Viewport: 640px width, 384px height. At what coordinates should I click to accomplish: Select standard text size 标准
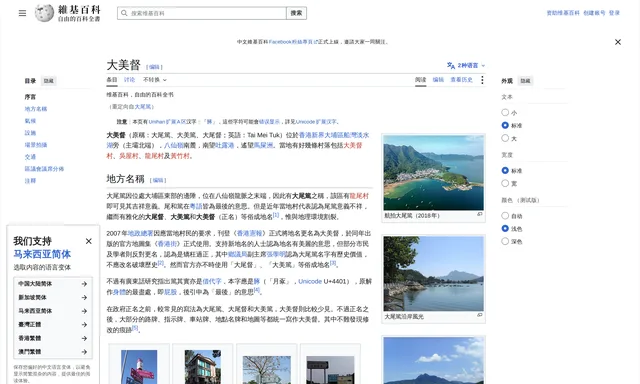click(505, 125)
